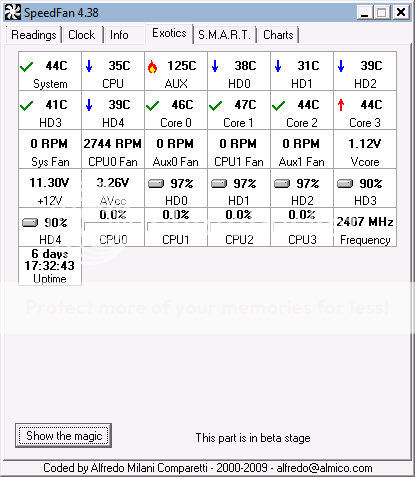Click the hard drive icon for HD3 90%
This screenshot has height=477, width=415.
pyautogui.click(x=345, y=183)
